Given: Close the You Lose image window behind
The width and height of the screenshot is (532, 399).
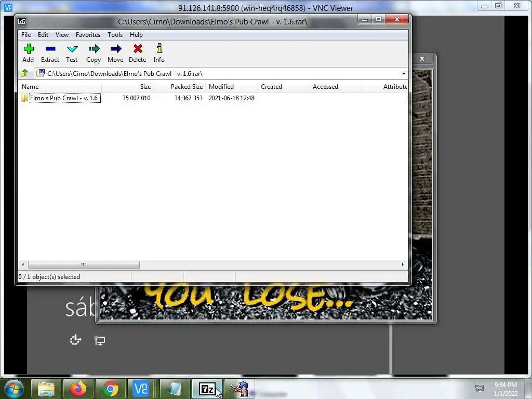Looking at the screenshot, I should click(422, 59).
